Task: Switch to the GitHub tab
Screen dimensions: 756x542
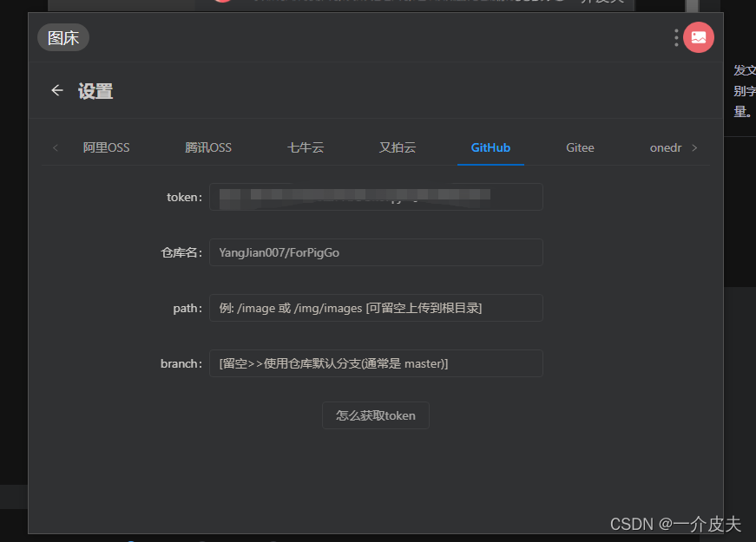Action: point(490,147)
